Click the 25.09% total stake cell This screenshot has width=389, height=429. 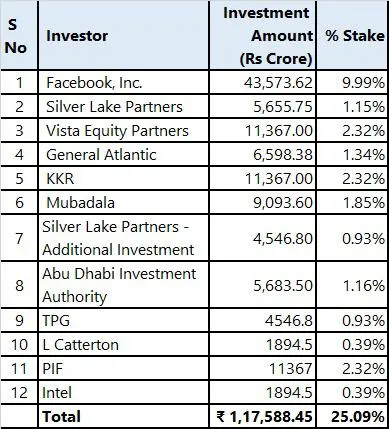[352, 416]
